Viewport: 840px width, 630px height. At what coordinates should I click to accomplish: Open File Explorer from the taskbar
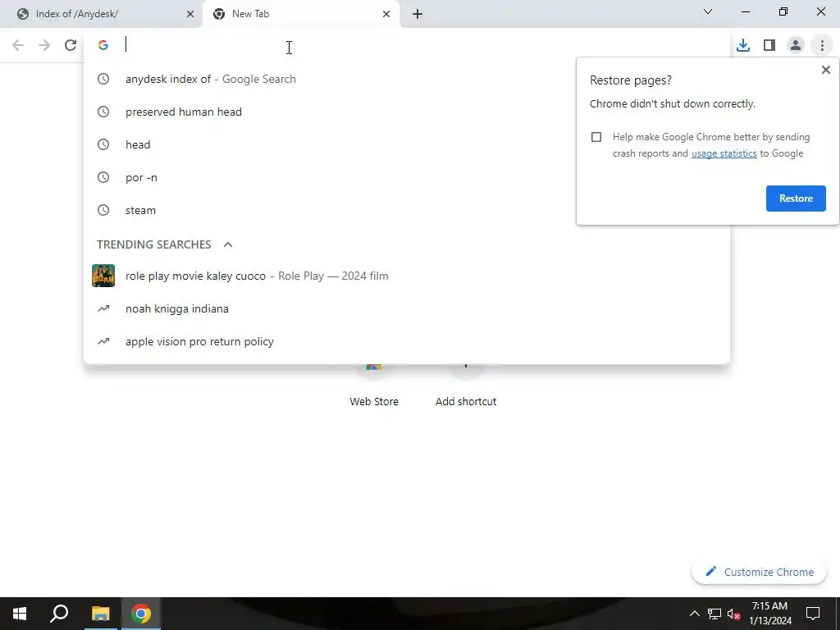[100, 614]
